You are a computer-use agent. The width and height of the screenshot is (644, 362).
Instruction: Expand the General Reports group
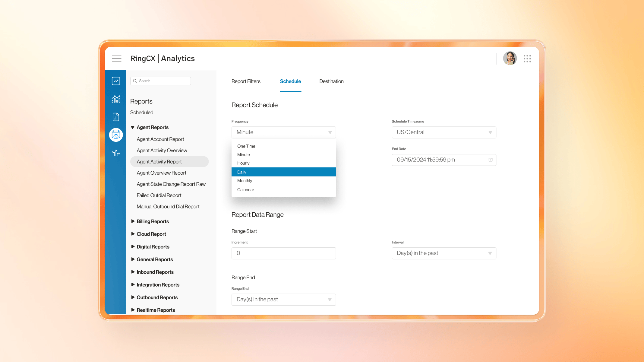pos(152,259)
